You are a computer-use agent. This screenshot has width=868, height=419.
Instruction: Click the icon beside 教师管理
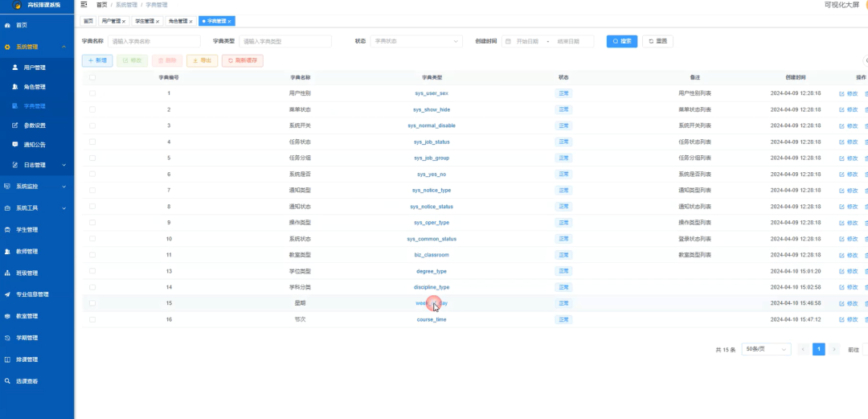click(x=7, y=252)
